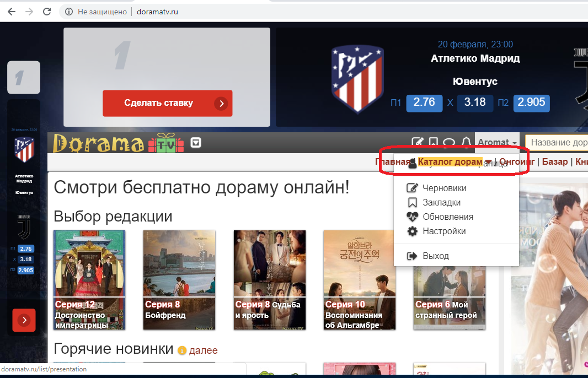Go back using the browser back arrow
Viewport: 588px width, 378px height.
click(x=12, y=12)
